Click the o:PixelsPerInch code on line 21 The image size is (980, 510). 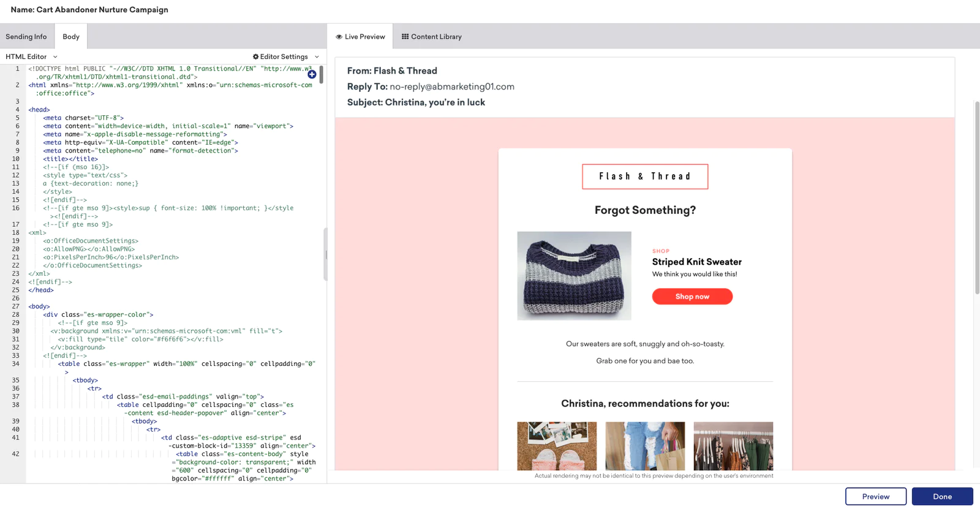click(111, 257)
